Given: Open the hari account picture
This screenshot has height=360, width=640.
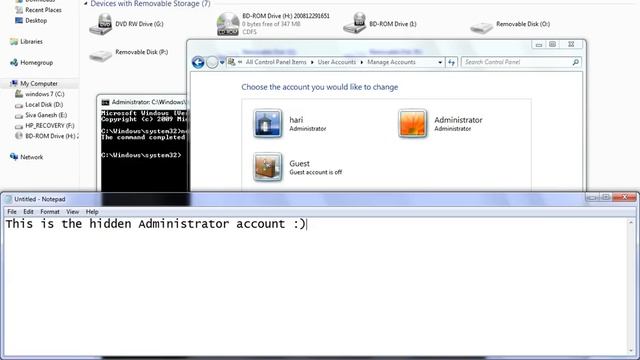Looking at the screenshot, I should coord(267,123).
